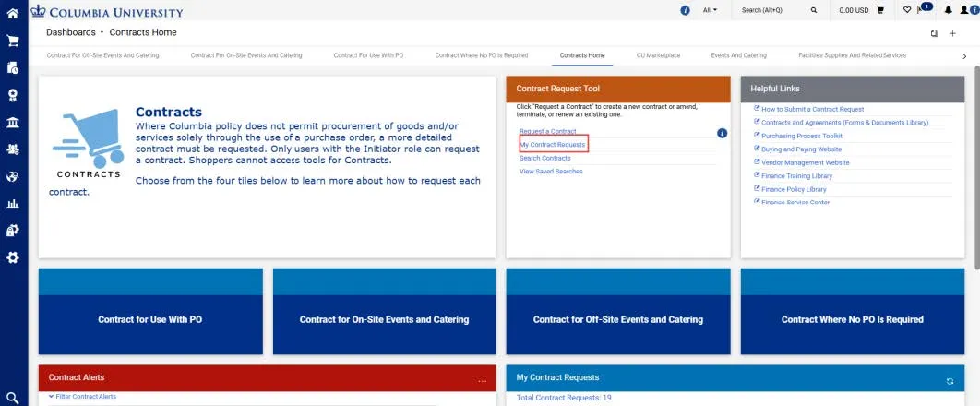The image size is (980, 406).
Task: Open the Setup gear sidebar icon
Action: pos(13,258)
